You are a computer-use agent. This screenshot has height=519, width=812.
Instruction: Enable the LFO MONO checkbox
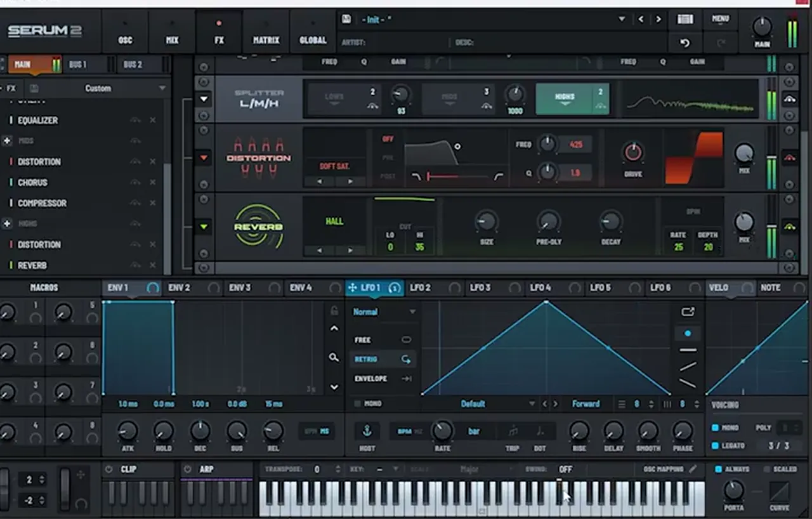coord(357,404)
